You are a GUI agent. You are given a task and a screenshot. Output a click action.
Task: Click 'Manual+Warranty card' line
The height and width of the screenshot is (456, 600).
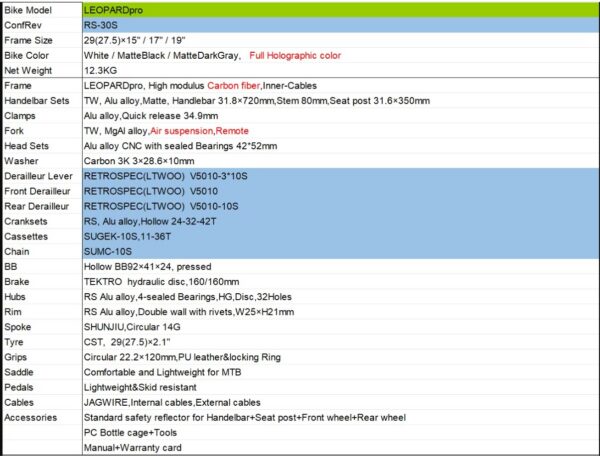[132, 448]
